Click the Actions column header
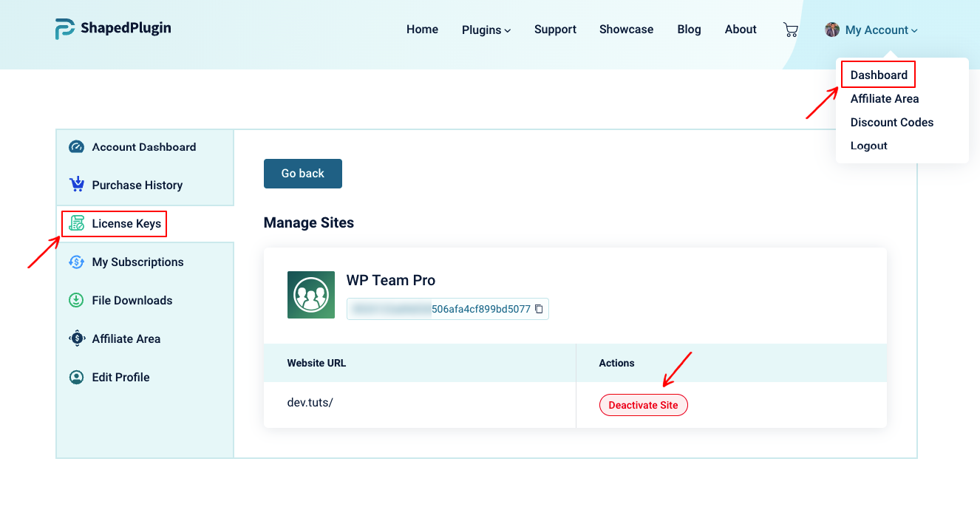This screenshot has height=521, width=980. click(x=617, y=363)
